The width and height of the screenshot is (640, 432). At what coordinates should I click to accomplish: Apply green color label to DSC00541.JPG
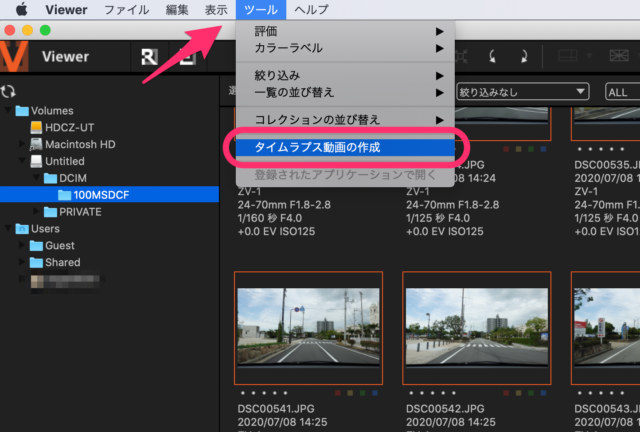pos(362,393)
